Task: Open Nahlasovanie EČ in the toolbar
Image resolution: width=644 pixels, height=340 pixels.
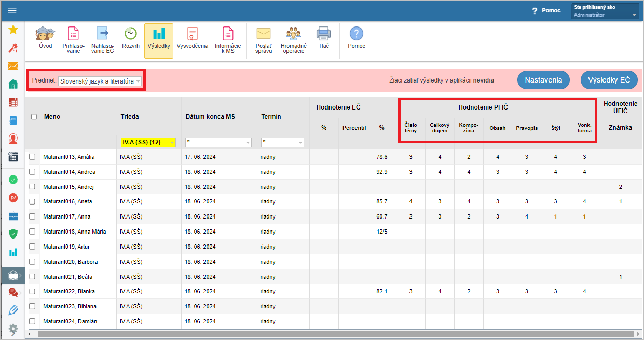Action: pos(102,40)
